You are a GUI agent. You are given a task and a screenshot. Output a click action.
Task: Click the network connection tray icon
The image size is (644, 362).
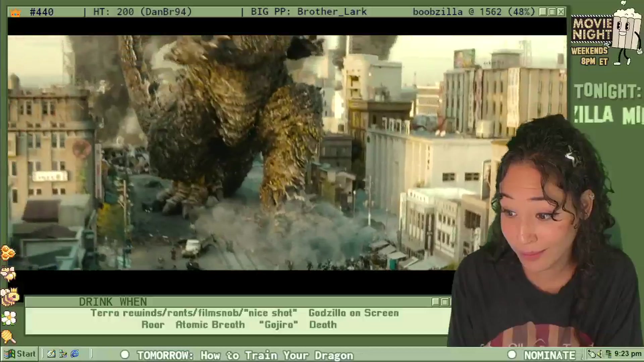click(x=609, y=354)
